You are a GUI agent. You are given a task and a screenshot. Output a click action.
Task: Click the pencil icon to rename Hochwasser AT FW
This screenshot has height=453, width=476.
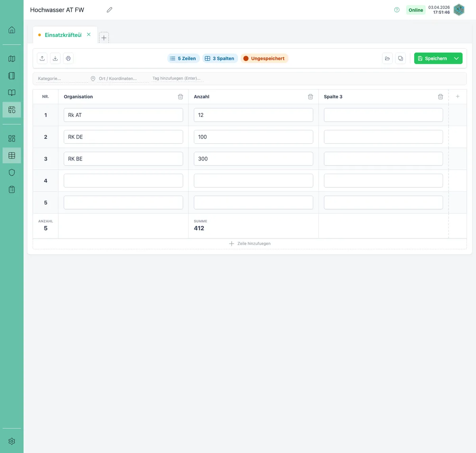point(109,10)
